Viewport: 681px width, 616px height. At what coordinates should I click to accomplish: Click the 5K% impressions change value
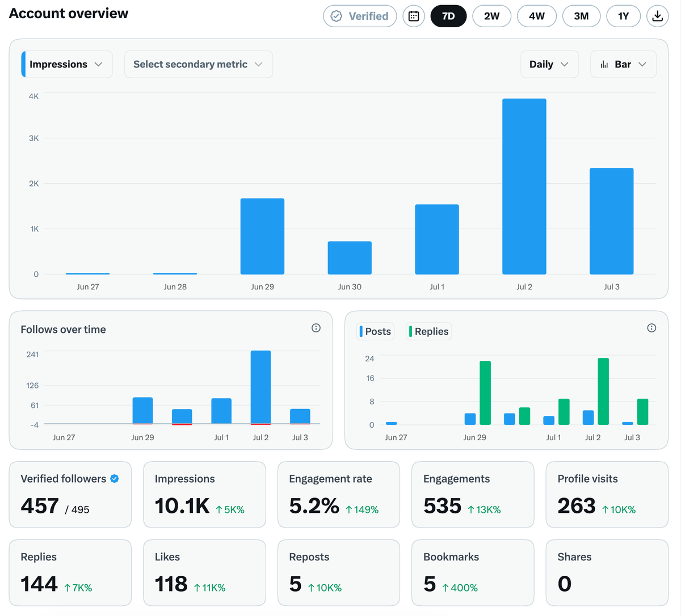point(230,510)
